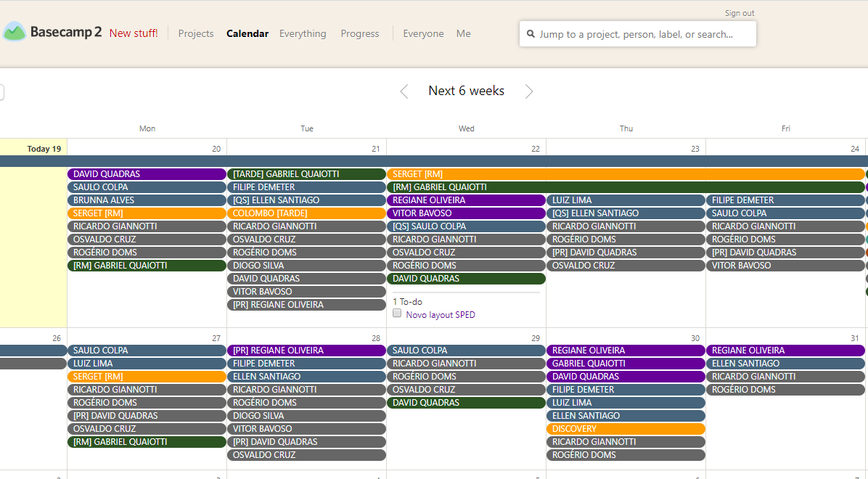This screenshot has height=479, width=868.
Task: Open the Progress page
Action: (x=359, y=33)
